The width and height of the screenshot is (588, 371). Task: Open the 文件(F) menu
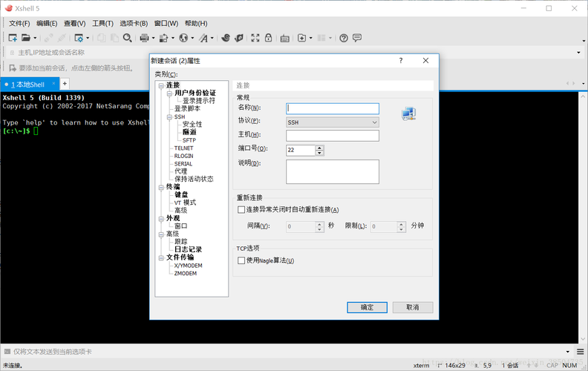[19, 23]
